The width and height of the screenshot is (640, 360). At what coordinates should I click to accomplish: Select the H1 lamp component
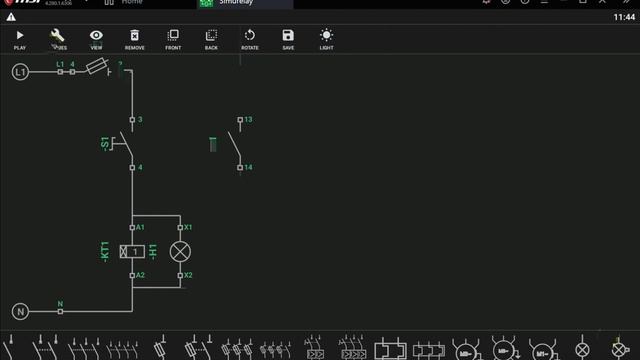[180, 251]
